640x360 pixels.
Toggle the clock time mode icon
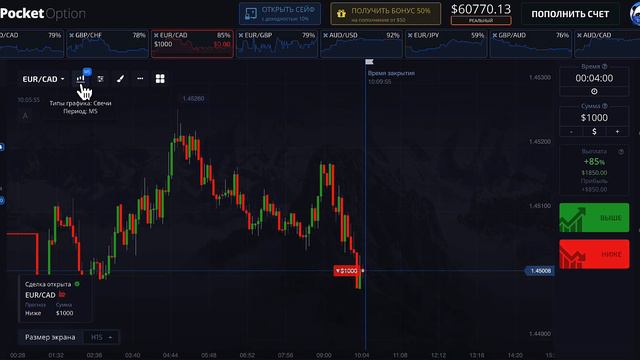(594, 91)
